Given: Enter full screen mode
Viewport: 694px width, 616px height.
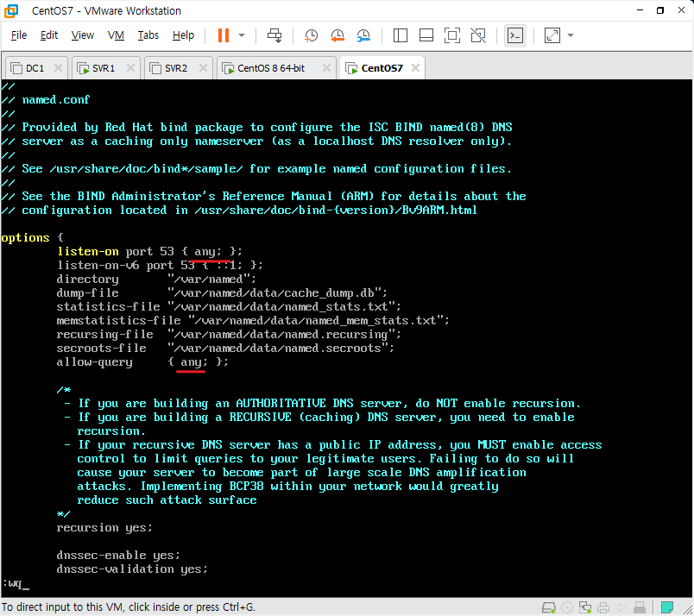Looking at the screenshot, I should (452, 35).
